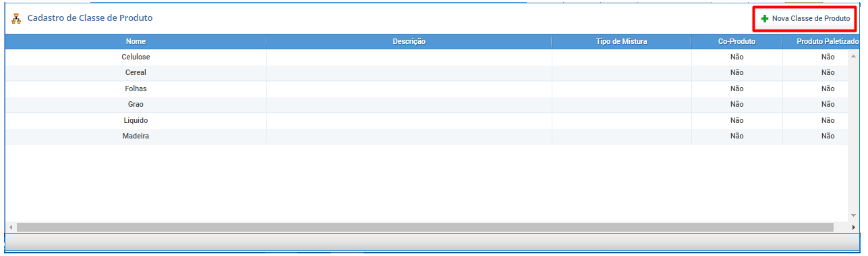
Task: Click Produto Paletizado Não in Cereal row
Action: [828, 72]
